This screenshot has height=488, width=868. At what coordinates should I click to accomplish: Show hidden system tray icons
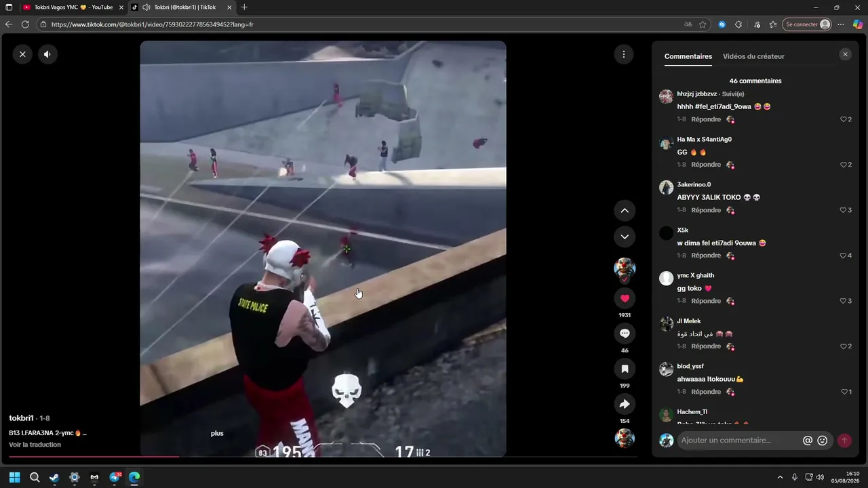[x=780, y=477]
